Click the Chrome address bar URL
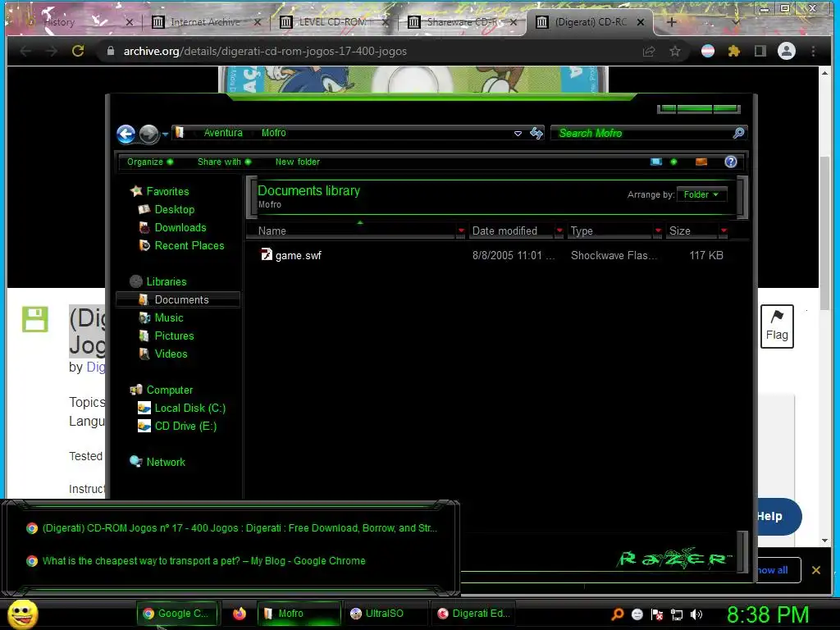 point(265,51)
